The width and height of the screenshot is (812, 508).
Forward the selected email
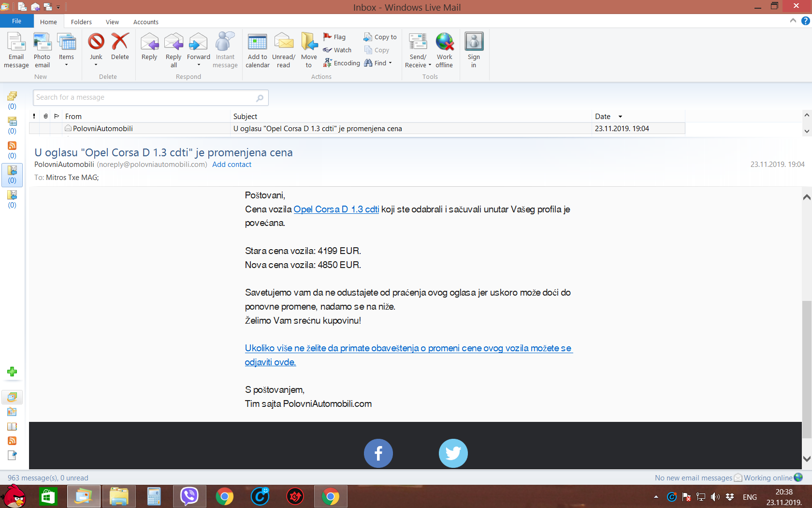(199, 50)
